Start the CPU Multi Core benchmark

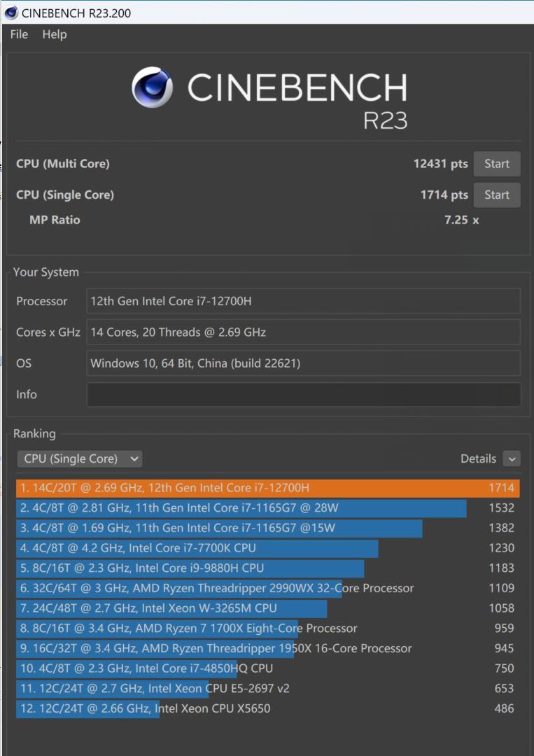coord(496,164)
